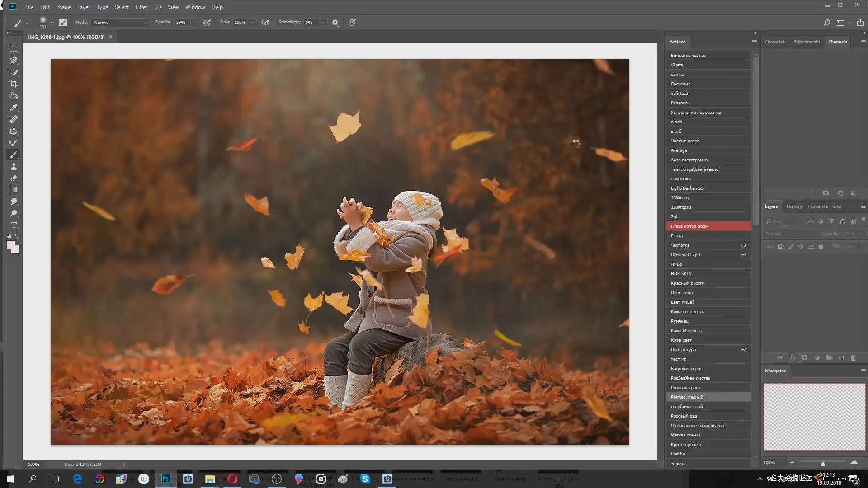Switch to the History tab
The height and width of the screenshot is (488, 868).
pyautogui.click(x=794, y=206)
